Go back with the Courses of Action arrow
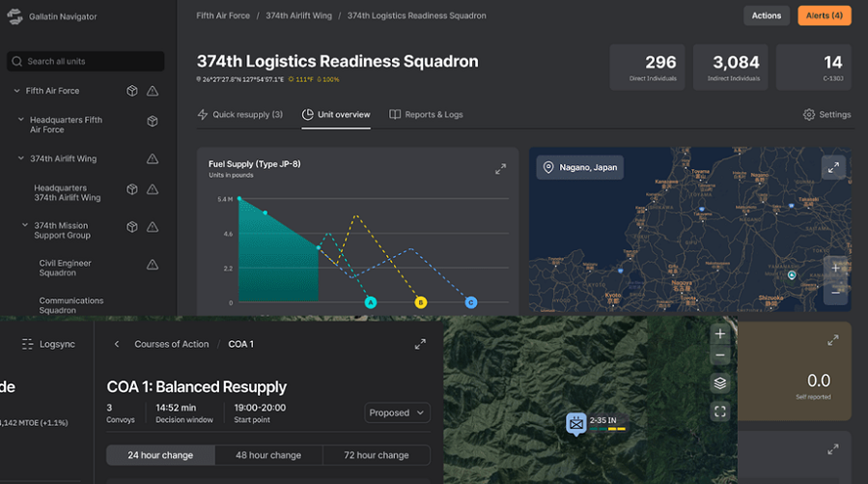 [x=117, y=344]
